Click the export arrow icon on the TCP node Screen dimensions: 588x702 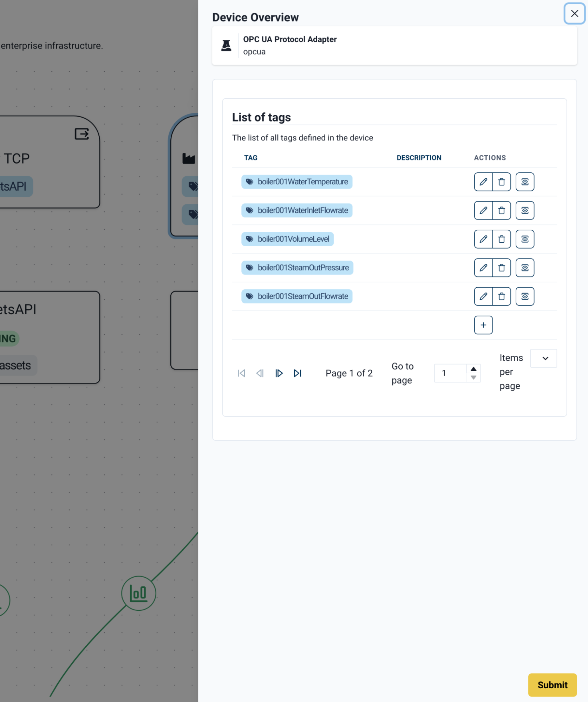81,133
